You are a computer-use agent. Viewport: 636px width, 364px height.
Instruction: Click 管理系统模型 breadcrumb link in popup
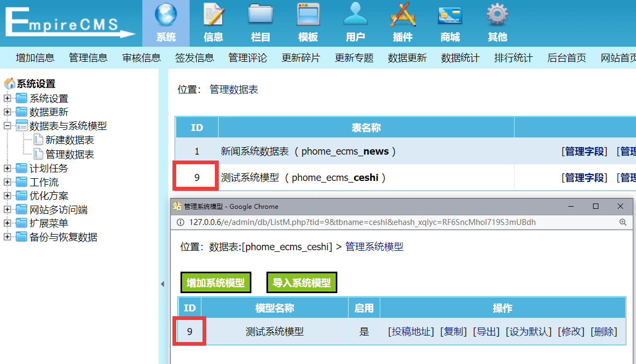(374, 247)
